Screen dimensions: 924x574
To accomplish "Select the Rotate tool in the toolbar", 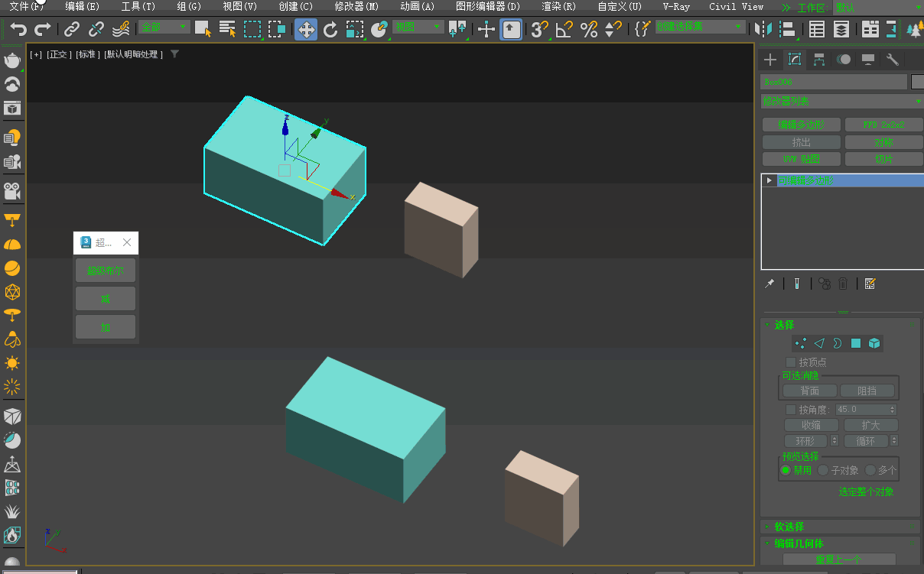I will pos(330,30).
